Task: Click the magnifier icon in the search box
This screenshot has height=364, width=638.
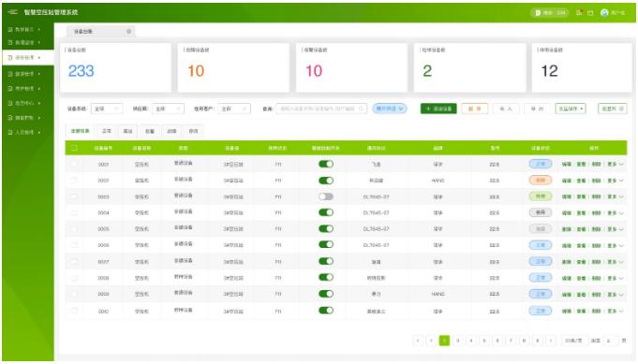Action: [361, 109]
